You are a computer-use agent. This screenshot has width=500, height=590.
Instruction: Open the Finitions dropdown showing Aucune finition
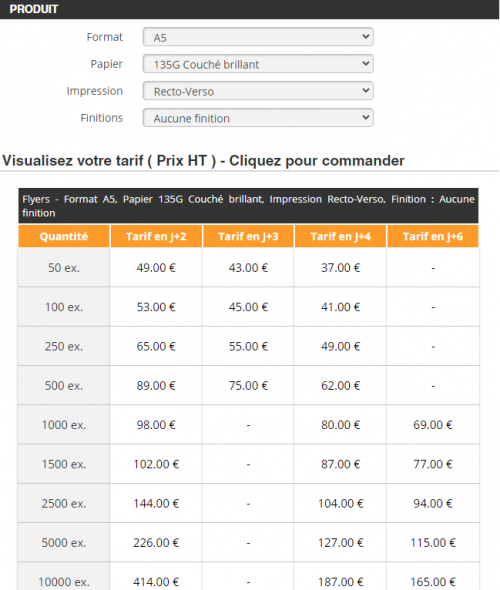tap(258, 118)
